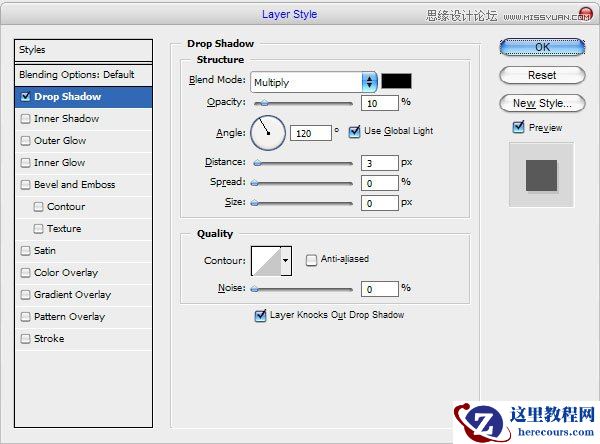Image resolution: width=600 pixels, height=444 pixels.
Task: Toggle the Anti-aliased checkbox
Action: (311, 260)
